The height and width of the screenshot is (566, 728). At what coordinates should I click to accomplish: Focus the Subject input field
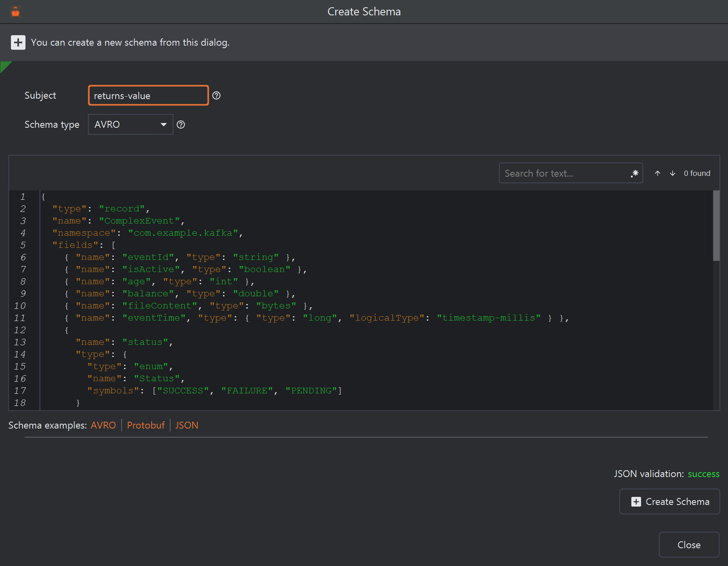coord(148,95)
